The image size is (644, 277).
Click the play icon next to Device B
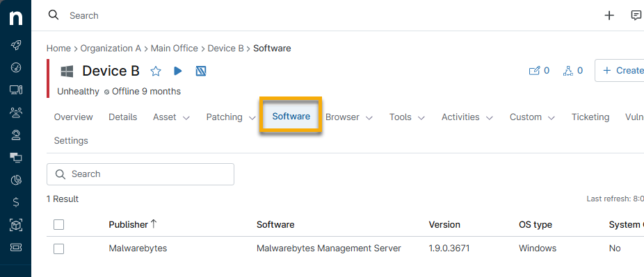click(x=178, y=71)
